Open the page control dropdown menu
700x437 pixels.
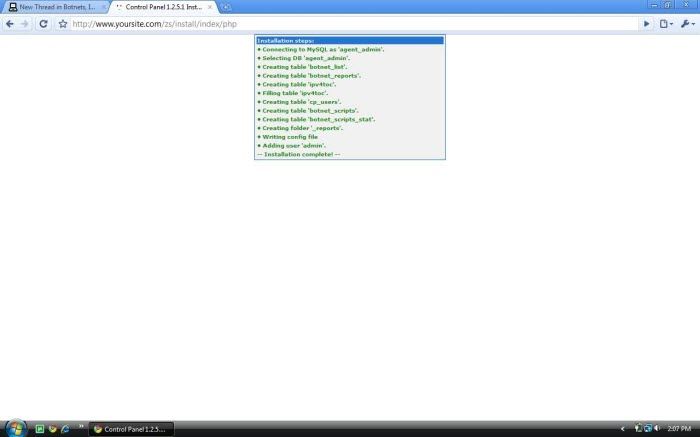click(666, 23)
